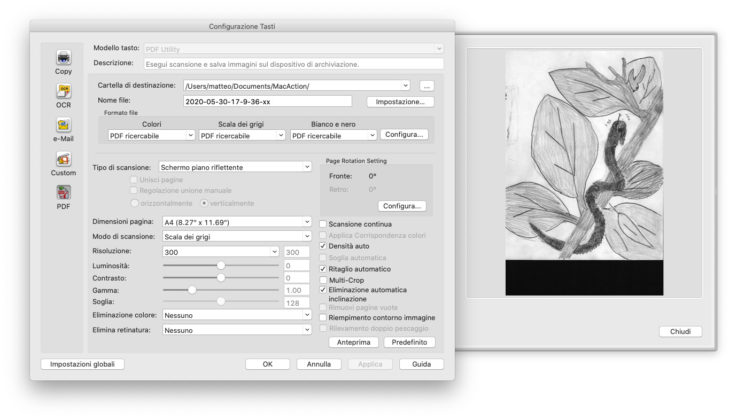This screenshot has width=729, height=420.
Task: Click the Anteprima button
Action: pos(353,342)
